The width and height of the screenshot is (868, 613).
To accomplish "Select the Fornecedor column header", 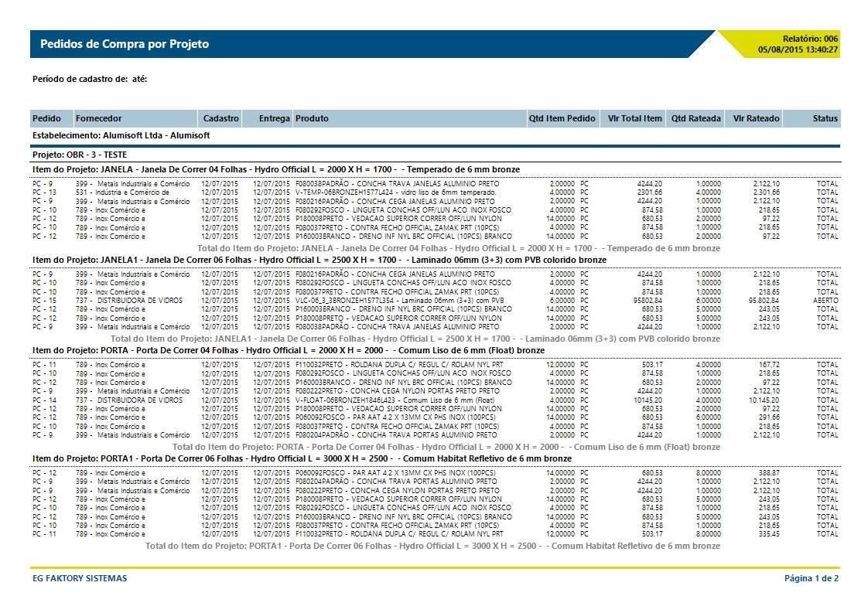I will click(98, 118).
